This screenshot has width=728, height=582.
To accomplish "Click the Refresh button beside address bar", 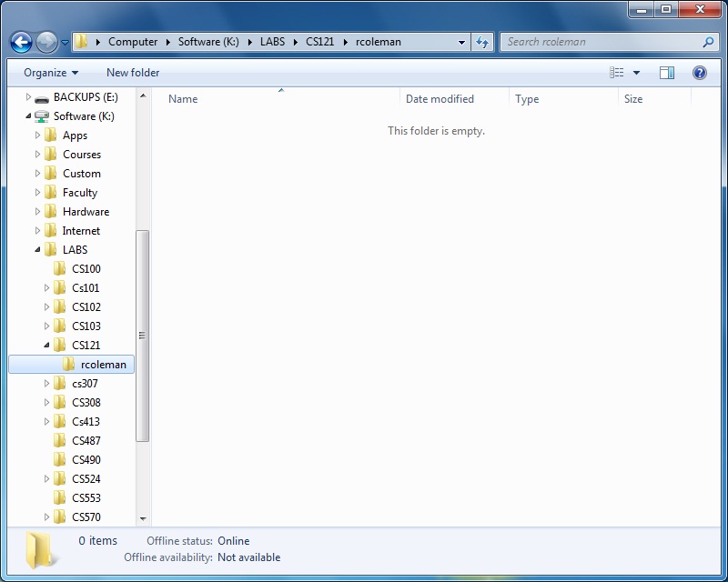I will [x=482, y=42].
